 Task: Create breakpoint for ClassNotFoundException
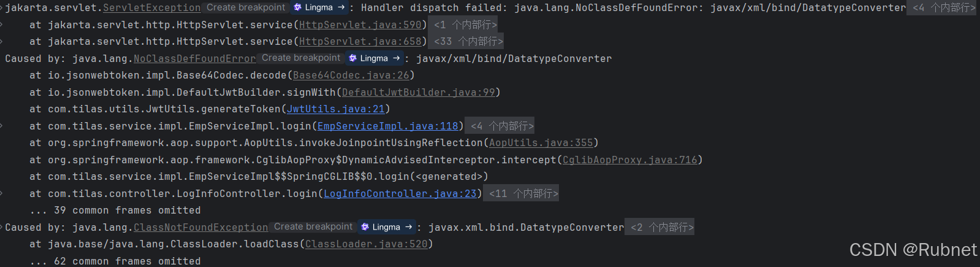click(313, 227)
